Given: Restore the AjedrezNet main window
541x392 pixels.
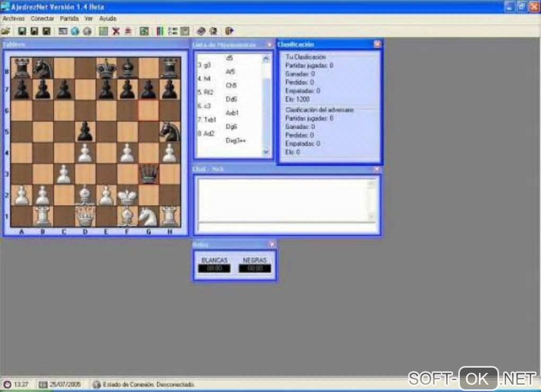Looking at the screenshot, I should (521, 6).
